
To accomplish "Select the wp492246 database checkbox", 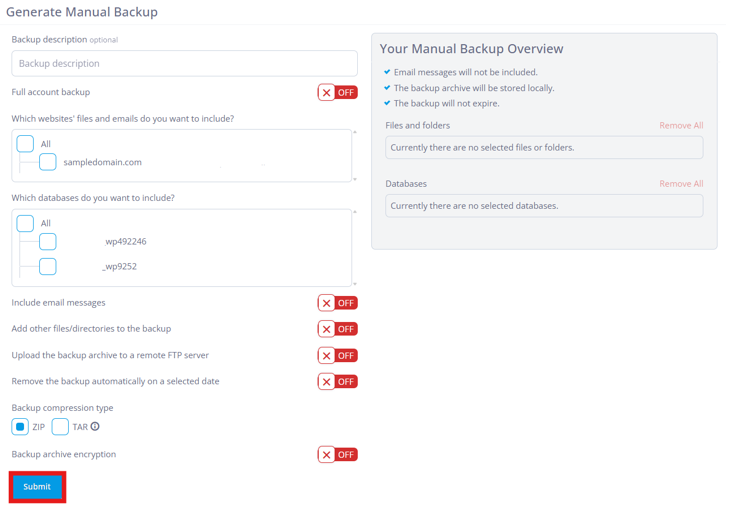I will point(48,242).
